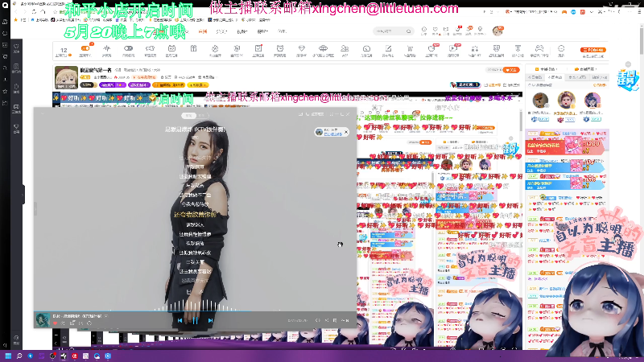644x362 pixels.
Task: Open the third top navigation dropdown
Action: point(242,31)
